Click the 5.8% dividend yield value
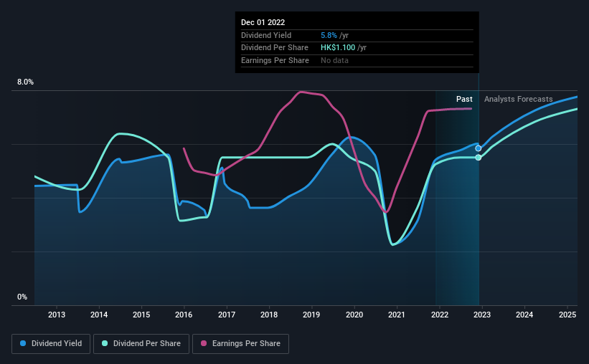The height and width of the screenshot is (364, 589). pyautogui.click(x=329, y=35)
